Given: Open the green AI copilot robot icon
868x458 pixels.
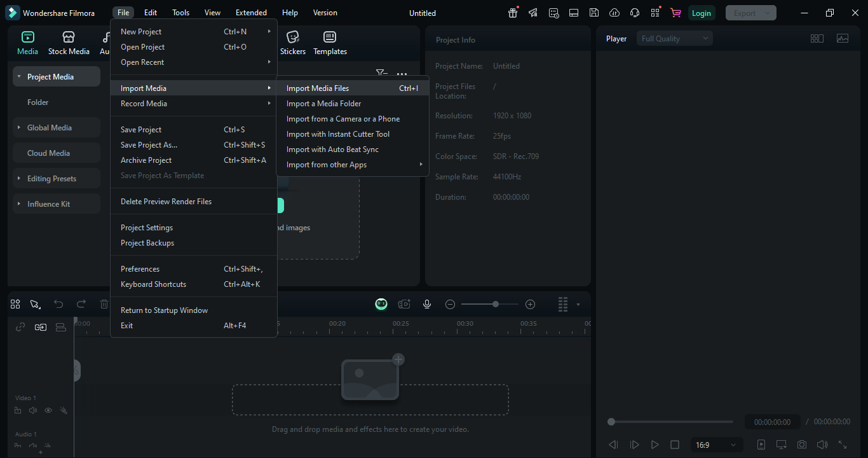Looking at the screenshot, I should point(381,304).
